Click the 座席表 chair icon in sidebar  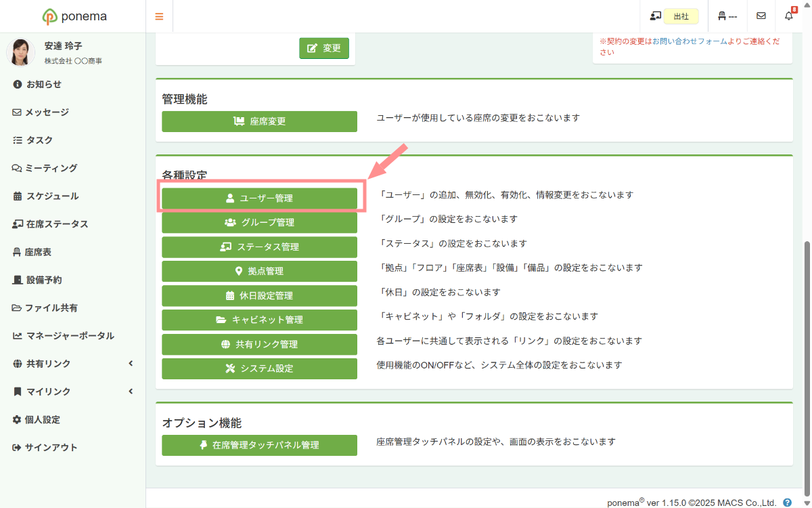click(x=17, y=252)
